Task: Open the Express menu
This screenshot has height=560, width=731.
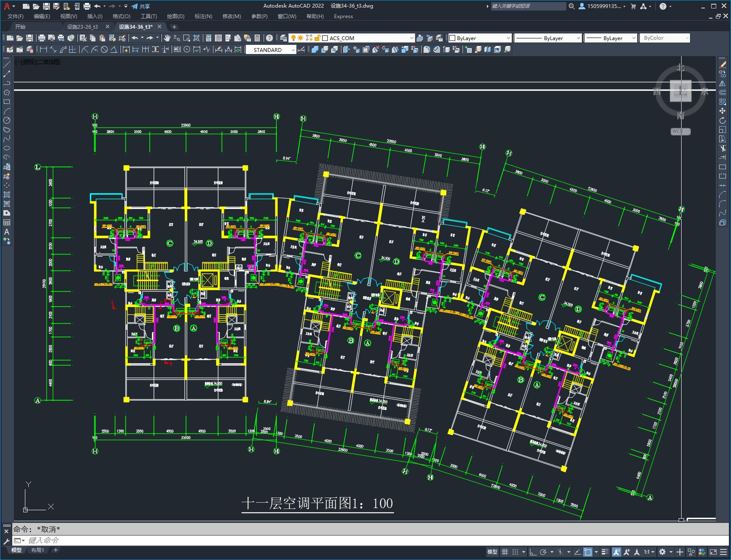Action: tap(343, 16)
